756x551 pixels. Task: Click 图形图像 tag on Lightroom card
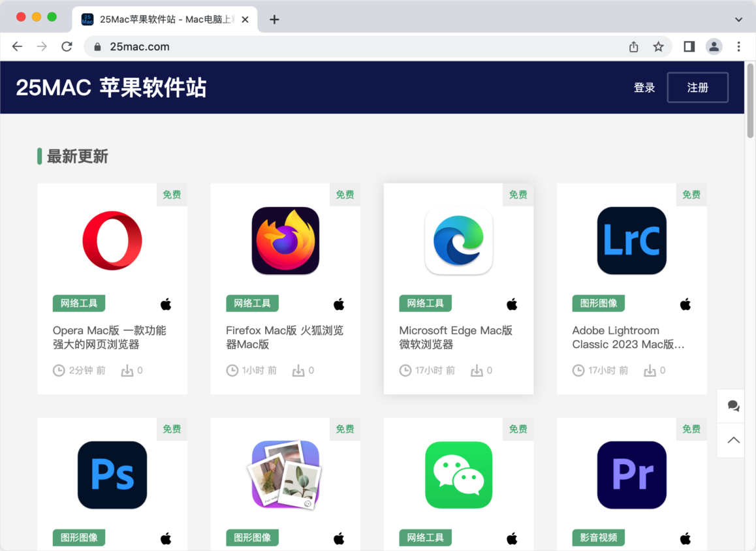(599, 303)
